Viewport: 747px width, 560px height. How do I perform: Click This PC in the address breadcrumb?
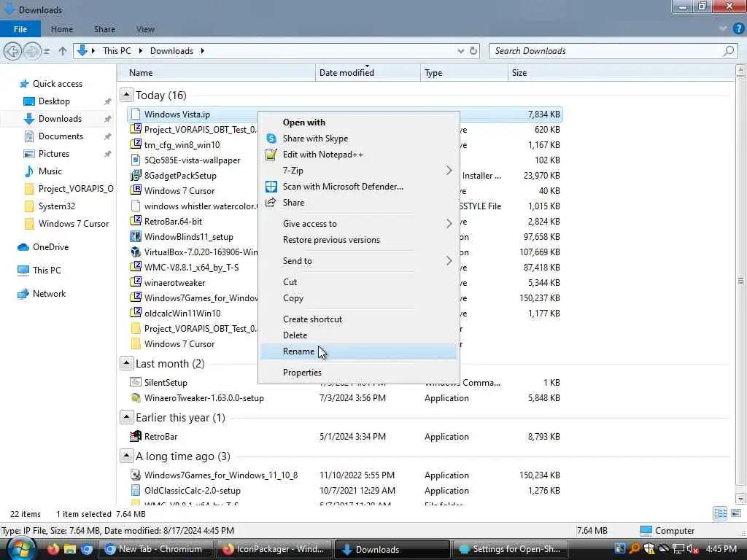[x=117, y=51]
